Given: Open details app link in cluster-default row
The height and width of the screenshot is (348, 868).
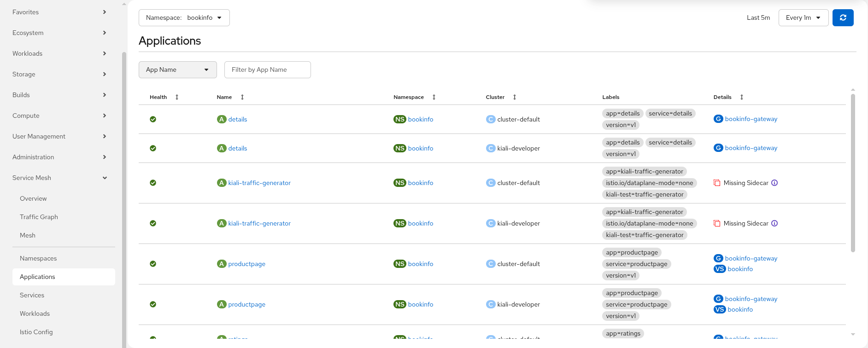Looking at the screenshot, I should pyautogui.click(x=238, y=119).
